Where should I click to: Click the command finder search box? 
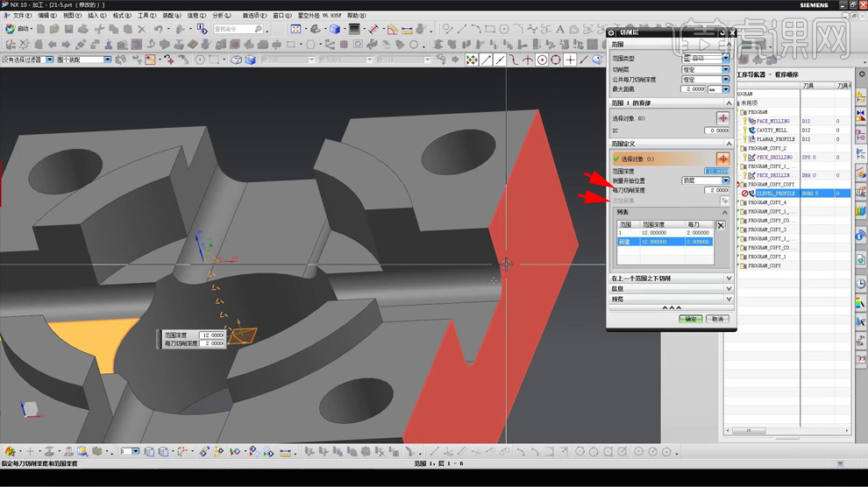point(238,29)
